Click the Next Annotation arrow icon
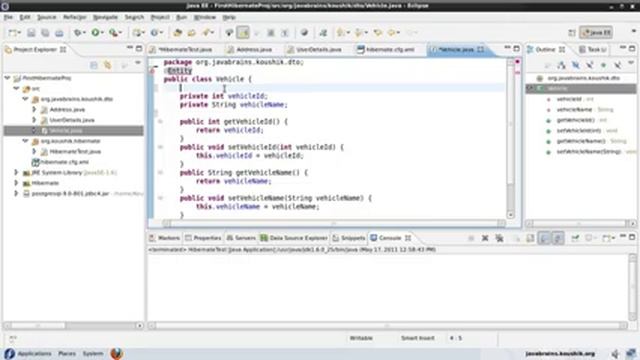This screenshot has height=360, width=640. (340, 32)
